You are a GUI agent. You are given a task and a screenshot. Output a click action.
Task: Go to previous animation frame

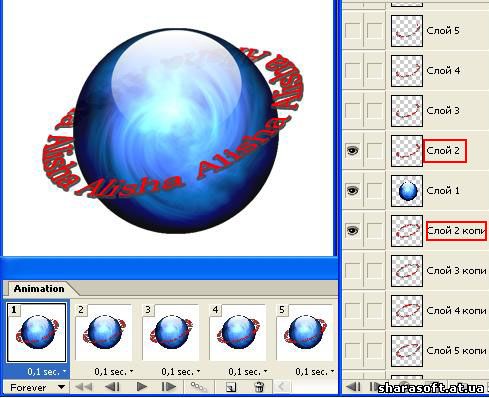pos(112,387)
